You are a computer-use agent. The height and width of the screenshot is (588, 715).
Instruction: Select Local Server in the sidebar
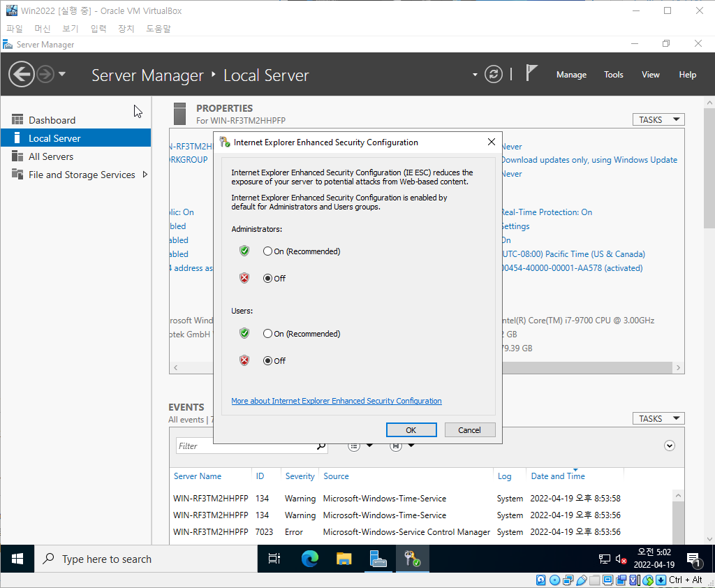coord(75,138)
